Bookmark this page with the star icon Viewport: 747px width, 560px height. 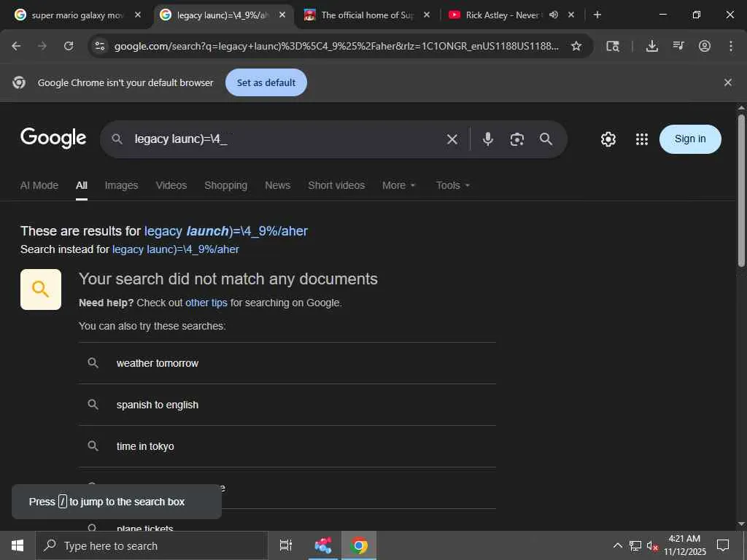(x=576, y=46)
